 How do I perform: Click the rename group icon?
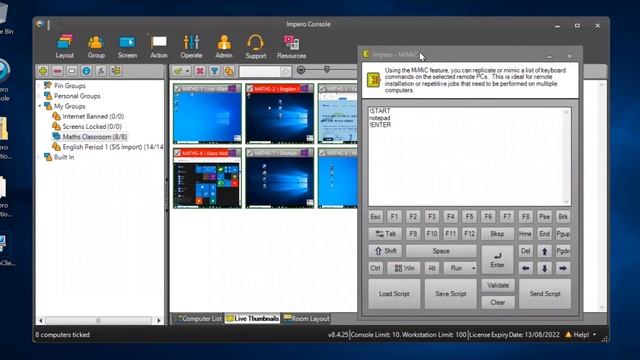click(72, 71)
